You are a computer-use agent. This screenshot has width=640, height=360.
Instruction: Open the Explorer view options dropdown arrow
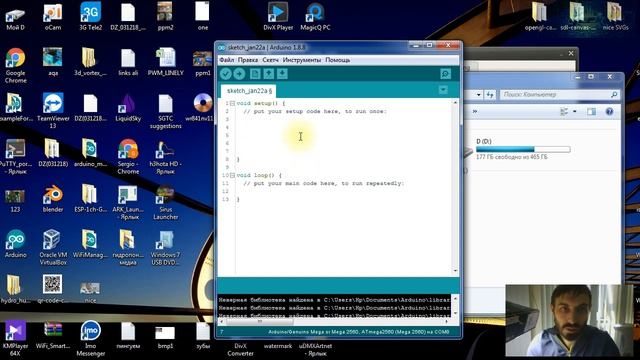575,111
